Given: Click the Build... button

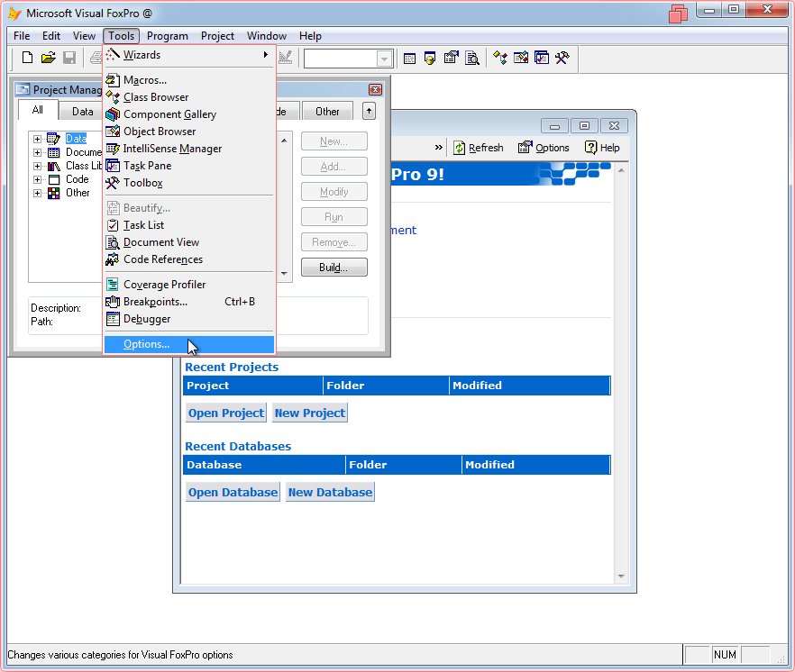Looking at the screenshot, I should click(x=334, y=267).
